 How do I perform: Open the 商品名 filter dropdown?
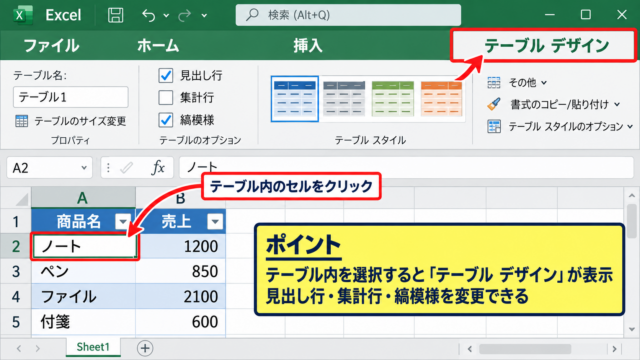123,222
